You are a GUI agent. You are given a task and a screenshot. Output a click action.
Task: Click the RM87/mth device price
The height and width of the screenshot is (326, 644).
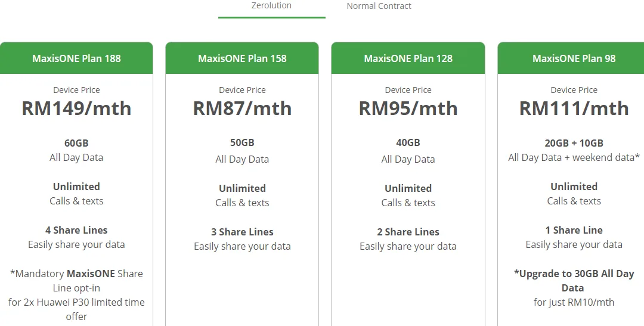coord(242,108)
